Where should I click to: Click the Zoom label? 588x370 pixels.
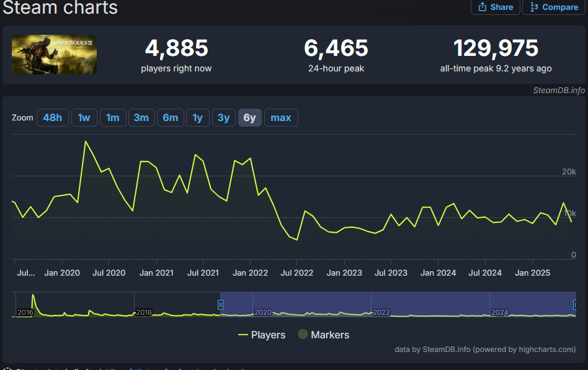[x=22, y=117]
